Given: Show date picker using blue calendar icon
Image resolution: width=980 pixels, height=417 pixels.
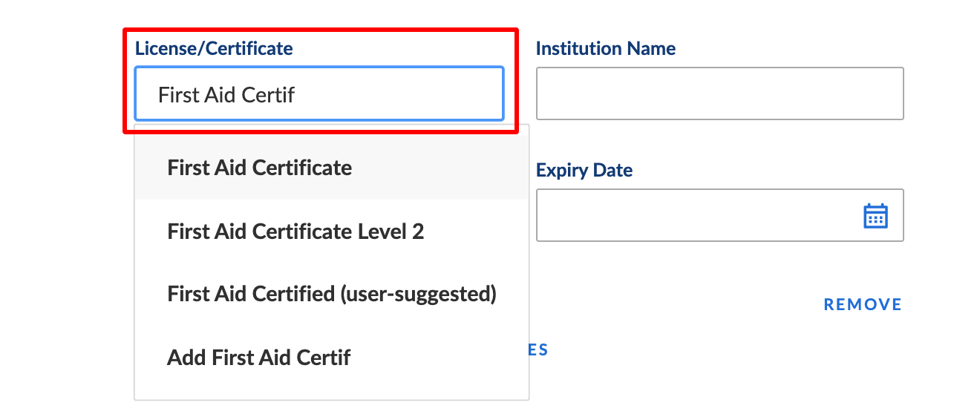Looking at the screenshot, I should click(875, 216).
